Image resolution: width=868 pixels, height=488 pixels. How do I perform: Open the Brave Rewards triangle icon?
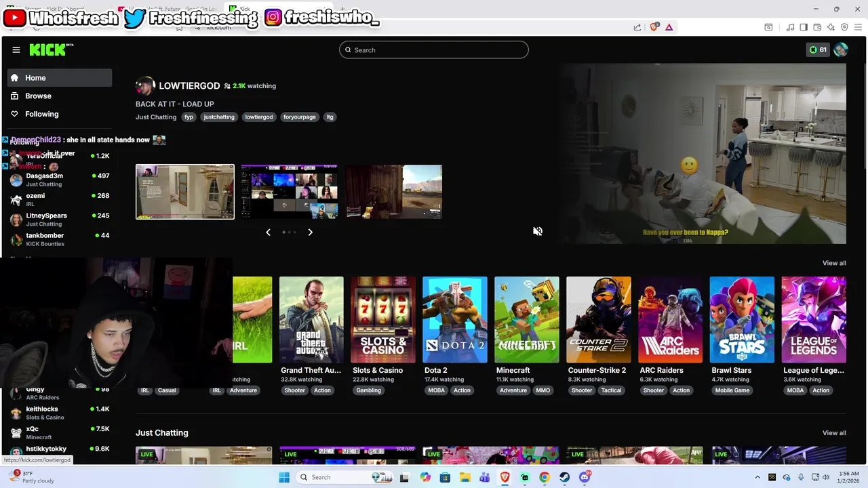(669, 27)
